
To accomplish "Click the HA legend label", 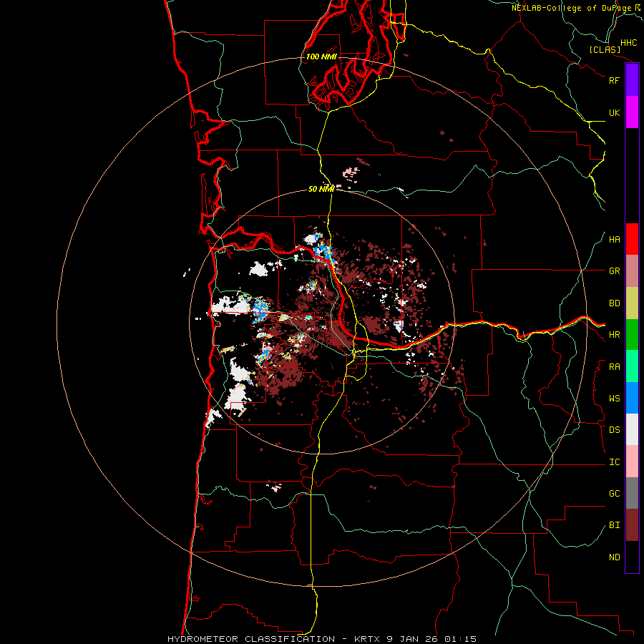I will (614, 240).
